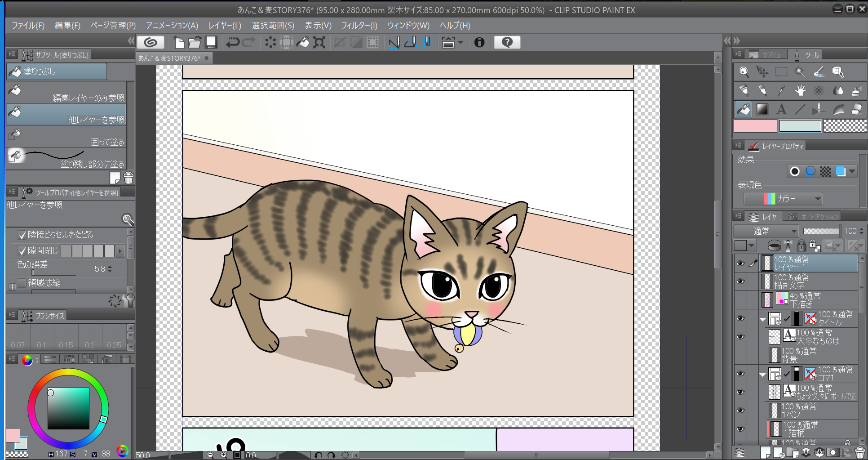Collapse the コマ1 layer folder
Screen dimensions: 868x460
[x=762, y=374]
